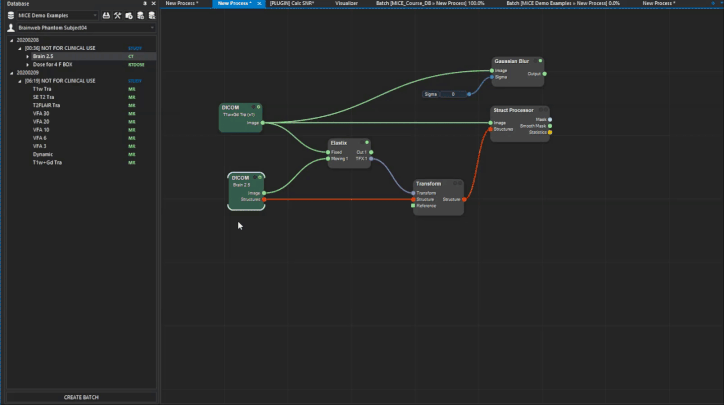Click the database stack icon beside MICE Demo Examples
Image resolution: width=724 pixels, height=405 pixels.
tap(11, 16)
